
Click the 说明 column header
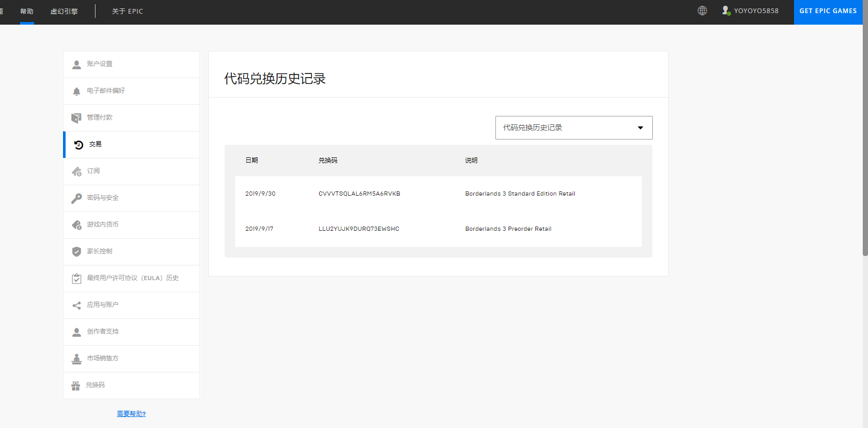(x=471, y=160)
